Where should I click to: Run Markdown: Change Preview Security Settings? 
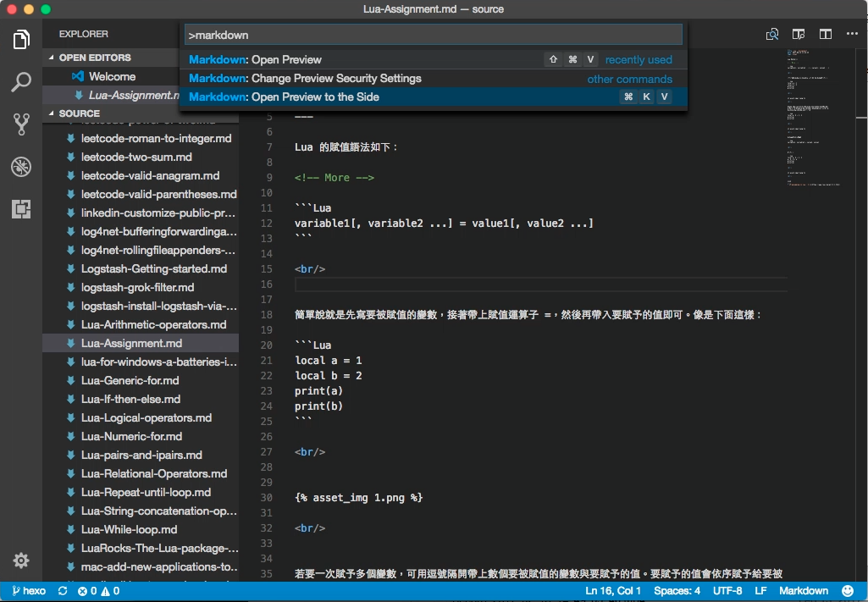434,78
